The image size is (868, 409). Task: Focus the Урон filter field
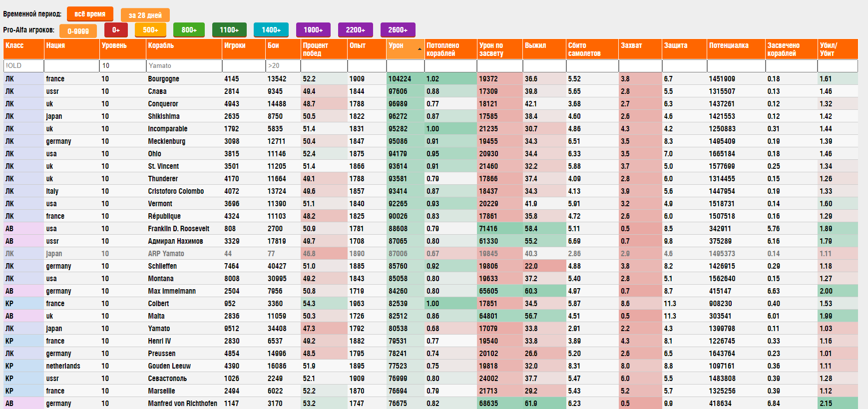coord(405,65)
